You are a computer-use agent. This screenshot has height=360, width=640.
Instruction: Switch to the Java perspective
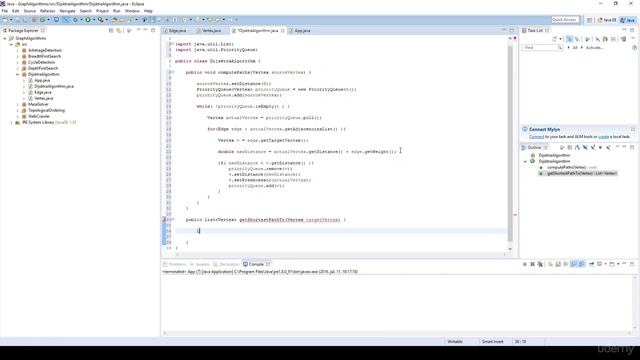tap(628, 20)
